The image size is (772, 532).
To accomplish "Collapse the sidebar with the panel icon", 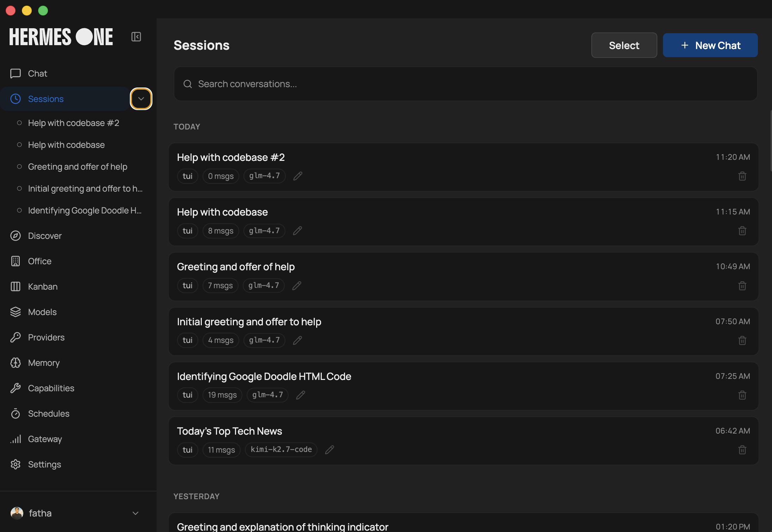I will point(136,37).
